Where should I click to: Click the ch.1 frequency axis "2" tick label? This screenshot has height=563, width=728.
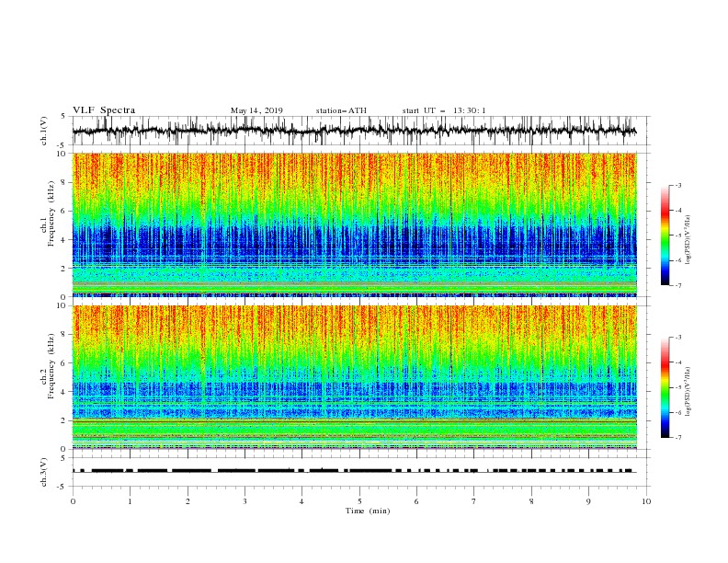[x=64, y=269]
